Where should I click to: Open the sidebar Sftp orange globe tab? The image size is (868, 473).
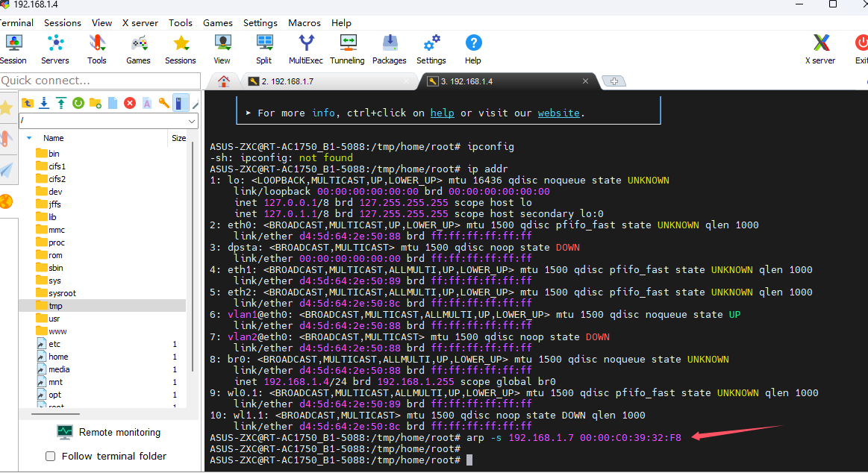pos(7,201)
